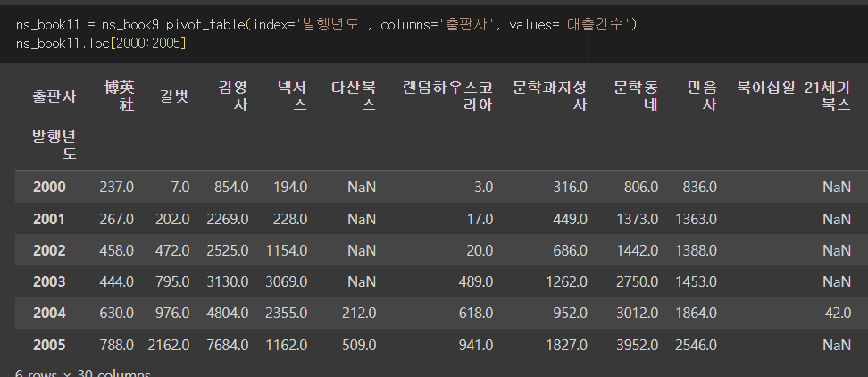868x377 pixels.
Task: Click the 472.0 cell in row 2002
Action: pos(172,250)
